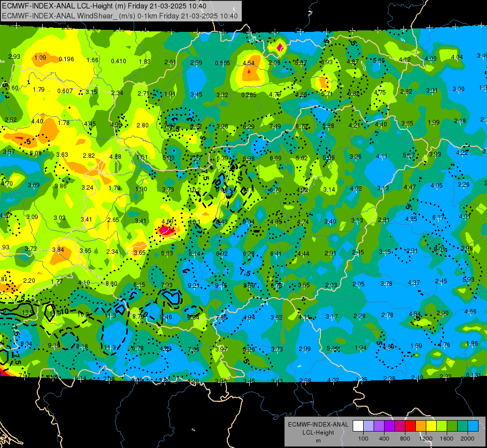
Task: Click the wind shear value 8.00
Action: pyautogui.click(x=111, y=284)
